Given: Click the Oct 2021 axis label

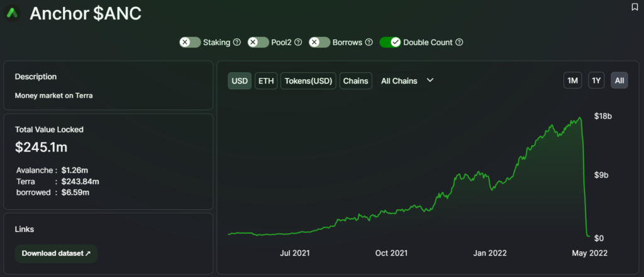Looking at the screenshot, I should (391, 253).
